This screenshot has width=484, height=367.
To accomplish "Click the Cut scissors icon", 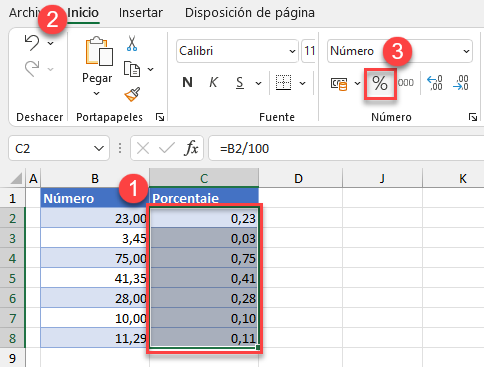I will coord(132,43).
